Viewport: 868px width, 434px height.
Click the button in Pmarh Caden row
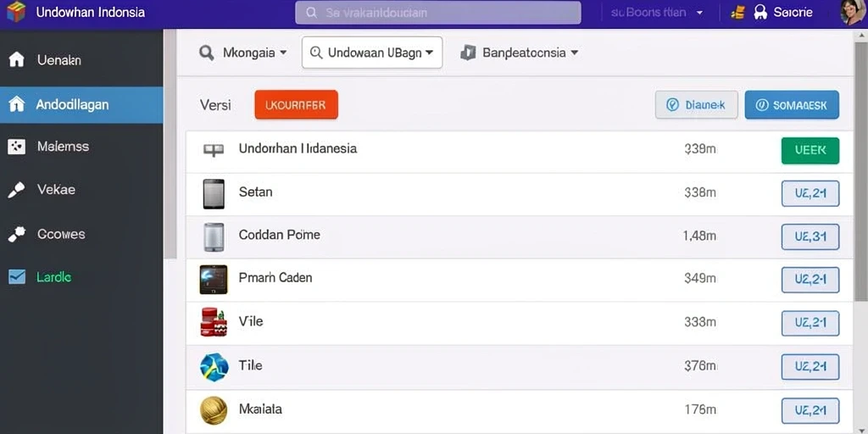click(810, 280)
